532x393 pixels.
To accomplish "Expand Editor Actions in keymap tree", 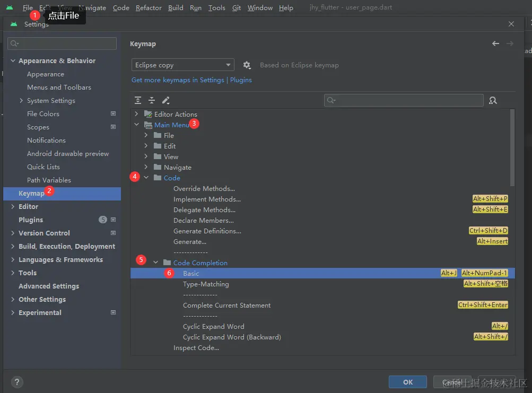I will click(x=136, y=114).
